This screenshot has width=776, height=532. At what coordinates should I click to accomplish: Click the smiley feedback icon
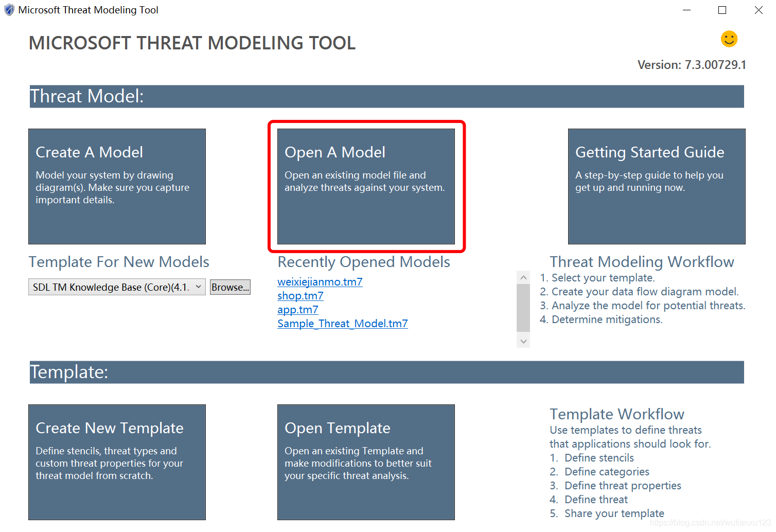click(x=729, y=39)
